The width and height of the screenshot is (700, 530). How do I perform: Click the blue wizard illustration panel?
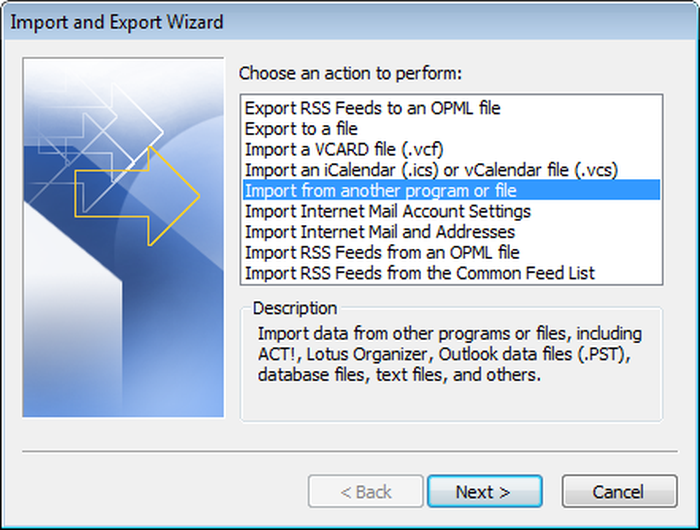point(123,237)
